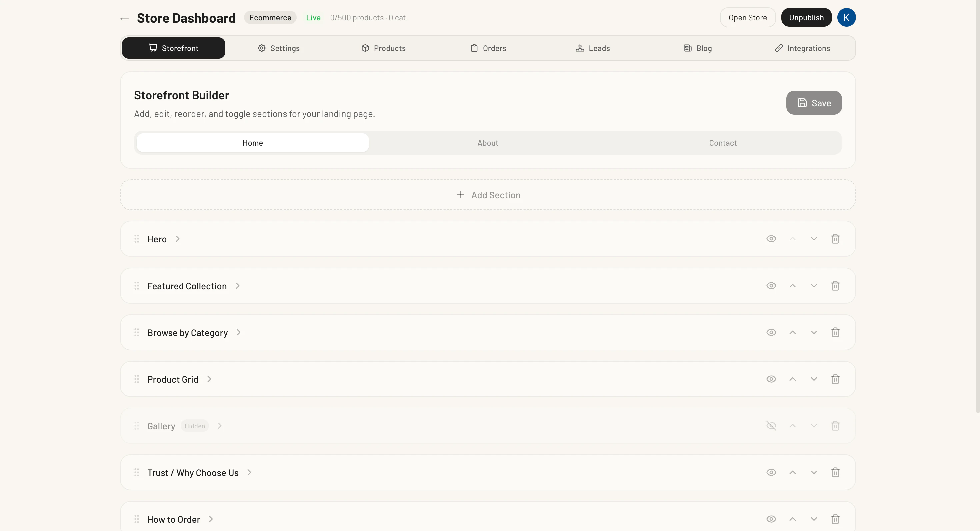Add a new section to the landing page
Screen dimensions: 980x531
point(488,195)
